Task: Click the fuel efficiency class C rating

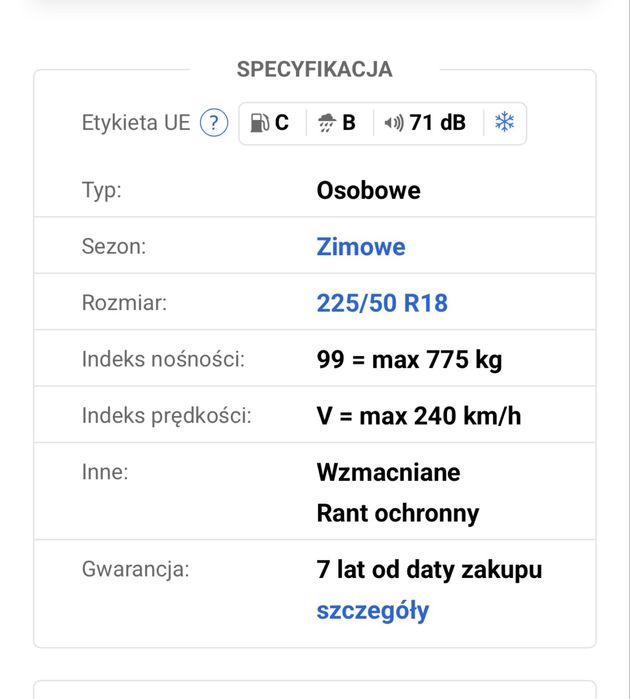Action: [282, 123]
